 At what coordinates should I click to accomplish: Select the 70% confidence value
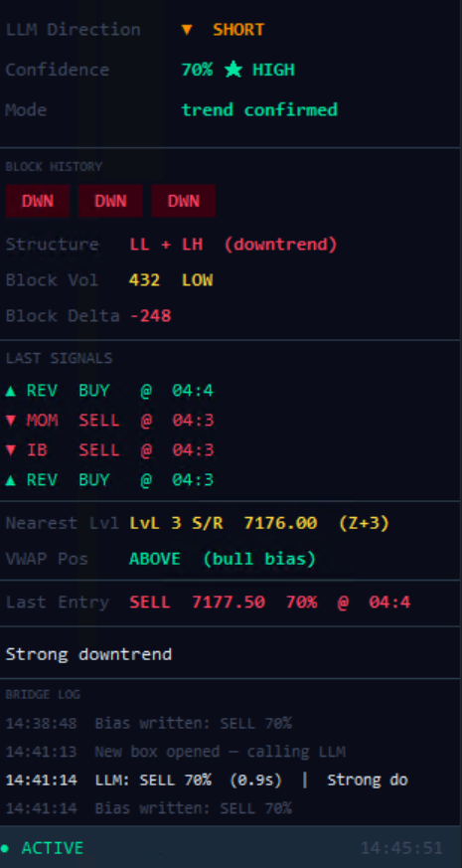pos(197,70)
